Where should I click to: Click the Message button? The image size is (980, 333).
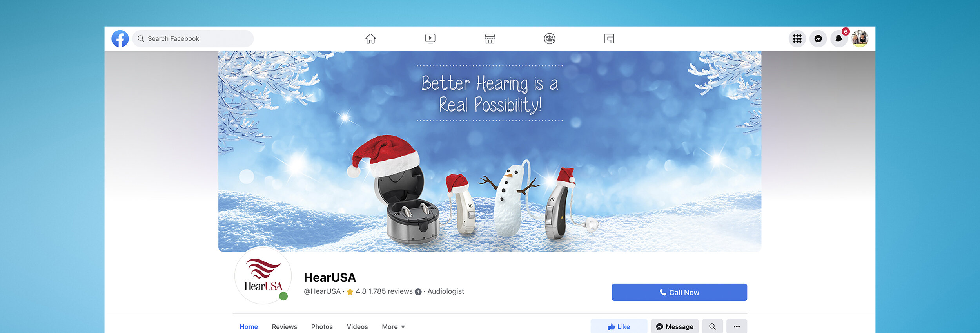(675, 326)
